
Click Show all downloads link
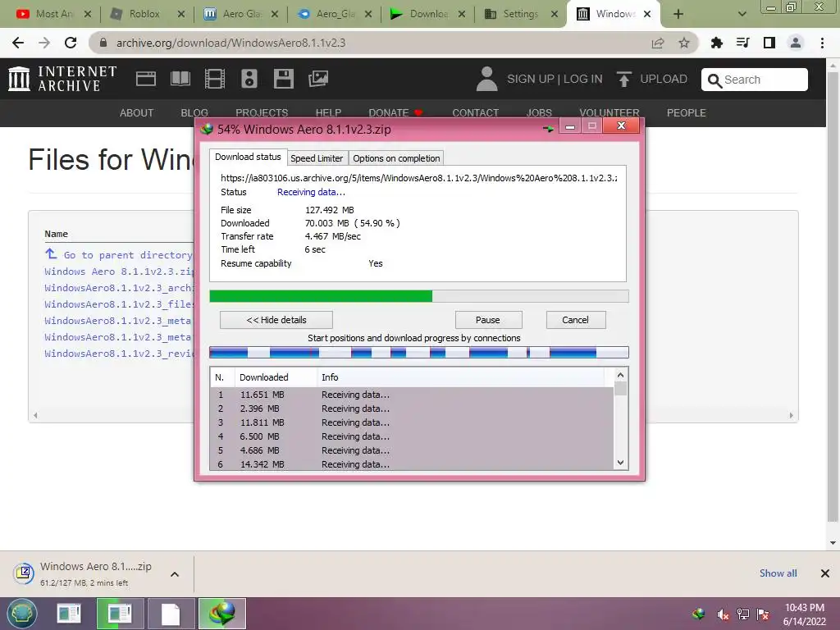778,573
